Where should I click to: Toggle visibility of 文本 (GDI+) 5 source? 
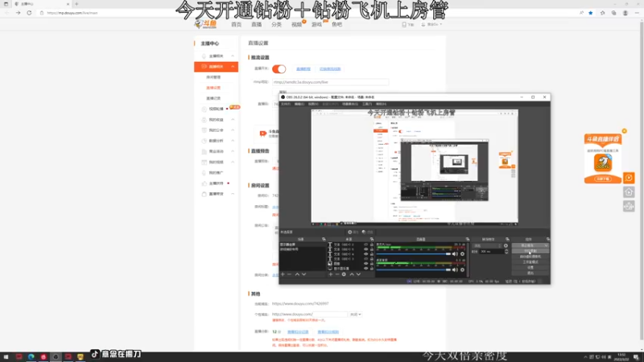pyautogui.click(x=366, y=249)
